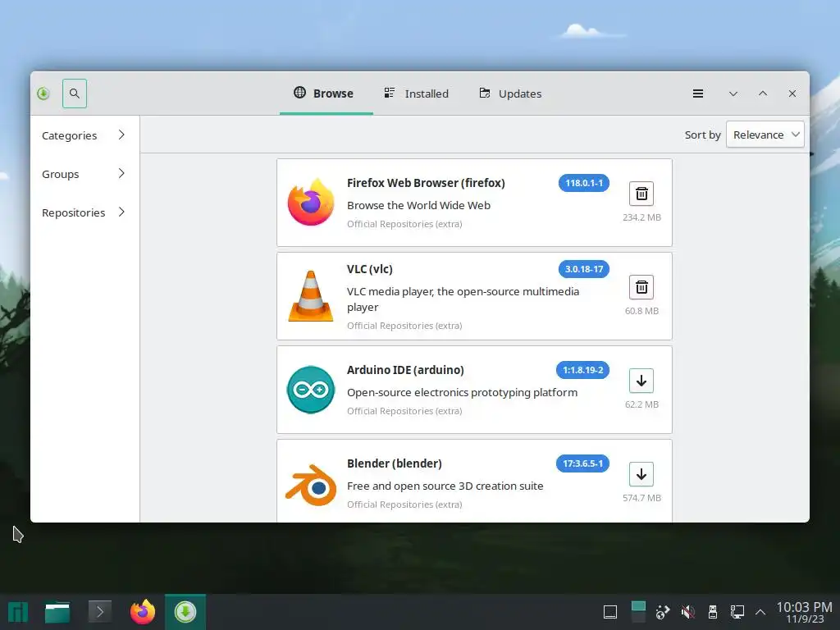The width and height of the screenshot is (840, 630).
Task: Click the Firefox logo thumbnail
Action: pos(311,202)
